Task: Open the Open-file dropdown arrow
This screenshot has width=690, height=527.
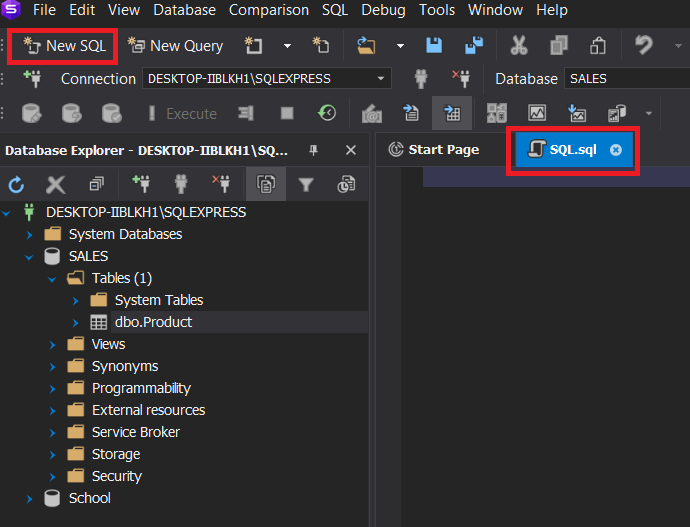Action: coord(400,46)
